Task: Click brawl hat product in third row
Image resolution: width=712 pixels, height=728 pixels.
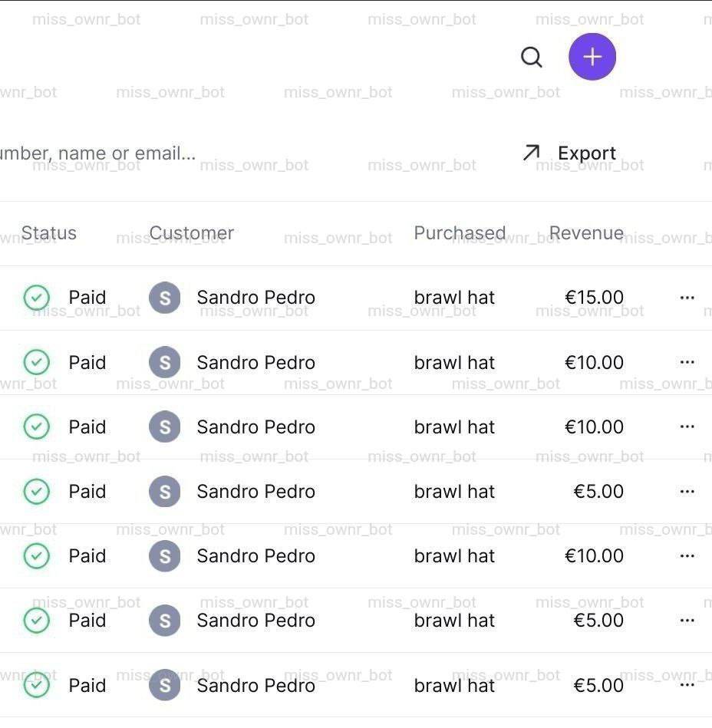Action: pos(454,427)
